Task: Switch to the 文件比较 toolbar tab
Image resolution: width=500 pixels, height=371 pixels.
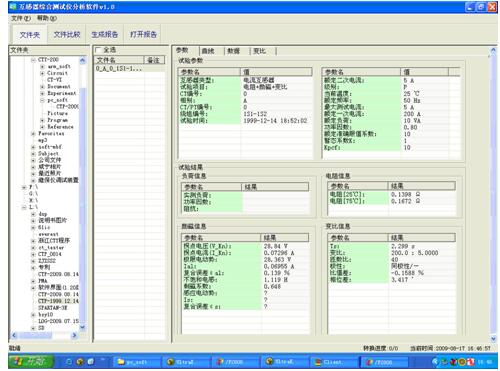Action: pos(67,34)
